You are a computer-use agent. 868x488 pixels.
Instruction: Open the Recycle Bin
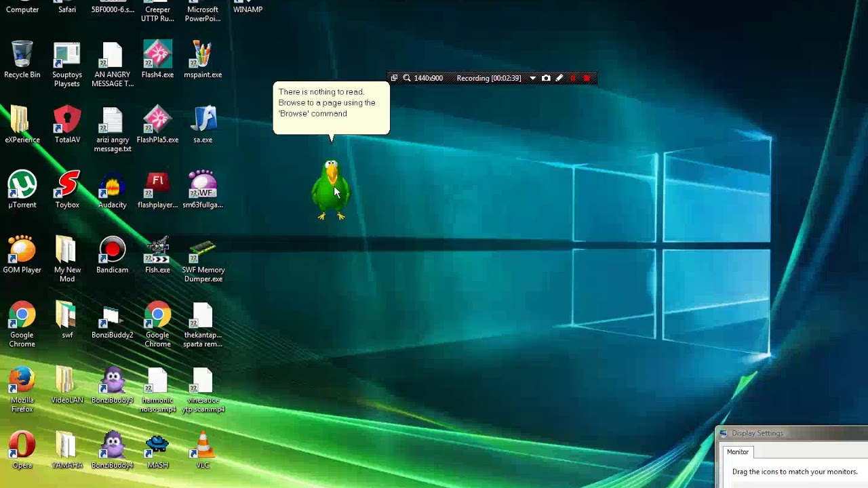point(22,60)
